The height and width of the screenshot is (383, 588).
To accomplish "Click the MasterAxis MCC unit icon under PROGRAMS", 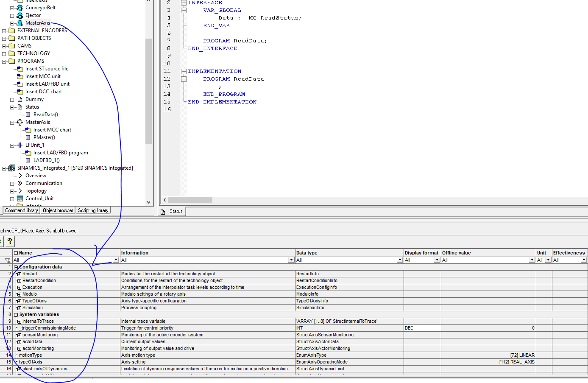I will [20, 122].
